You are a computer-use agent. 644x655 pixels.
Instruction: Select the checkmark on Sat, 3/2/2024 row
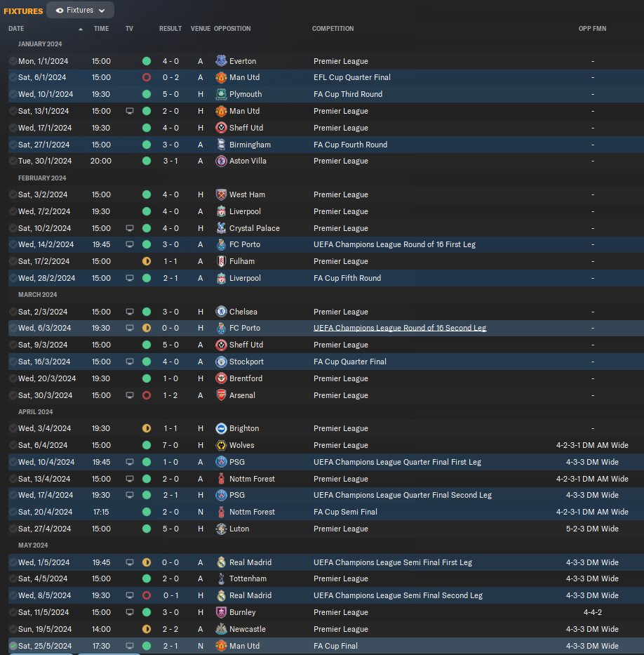point(13,194)
